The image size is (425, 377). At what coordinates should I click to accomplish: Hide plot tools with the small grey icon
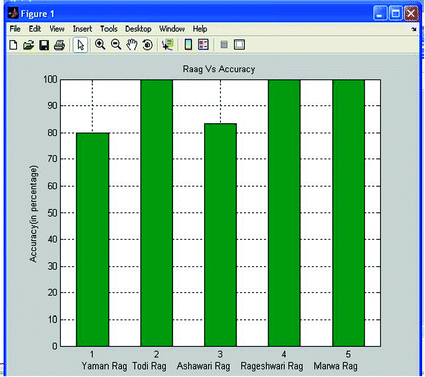tap(224, 44)
